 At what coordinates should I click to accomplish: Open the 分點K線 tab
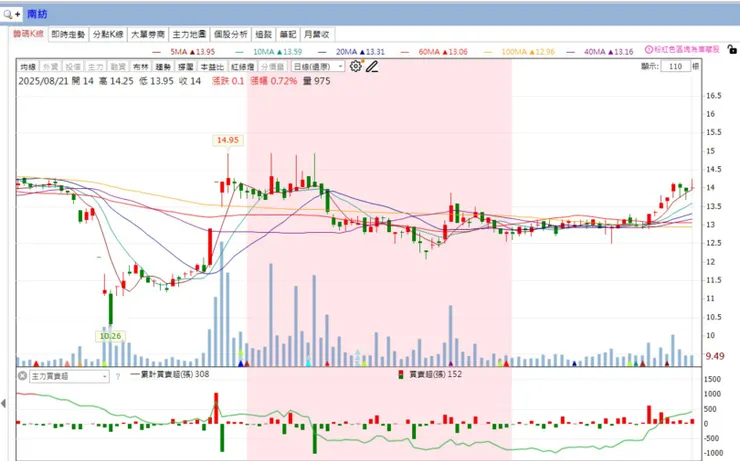click(108, 34)
